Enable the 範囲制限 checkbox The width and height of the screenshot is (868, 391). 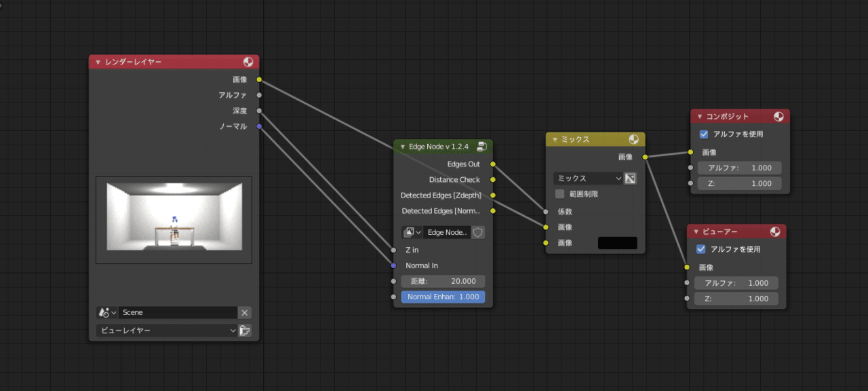coord(560,193)
